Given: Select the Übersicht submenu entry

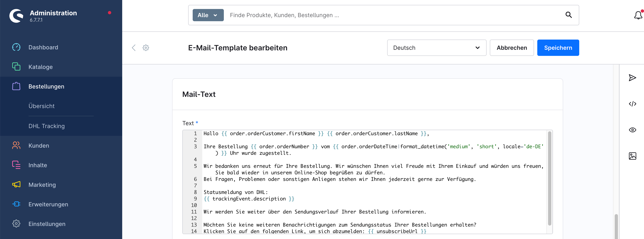Looking at the screenshot, I should [x=42, y=106].
